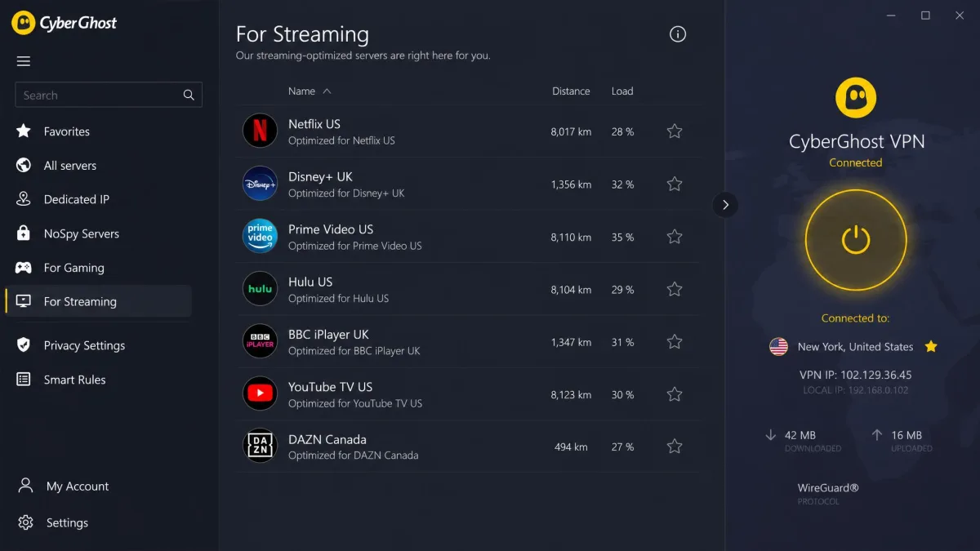Click the search magnifier icon

point(189,96)
